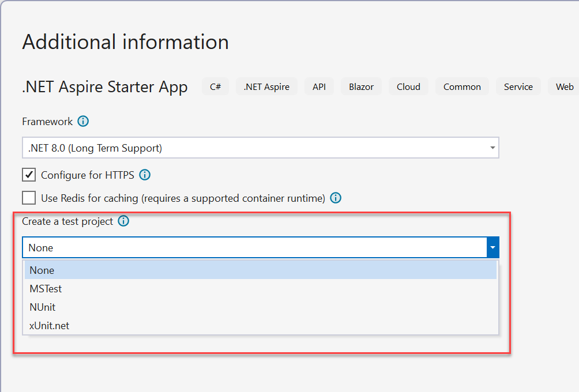This screenshot has height=392, width=579.
Task: Click the .NET Aspire Starter App title
Action: pyautogui.click(x=105, y=87)
